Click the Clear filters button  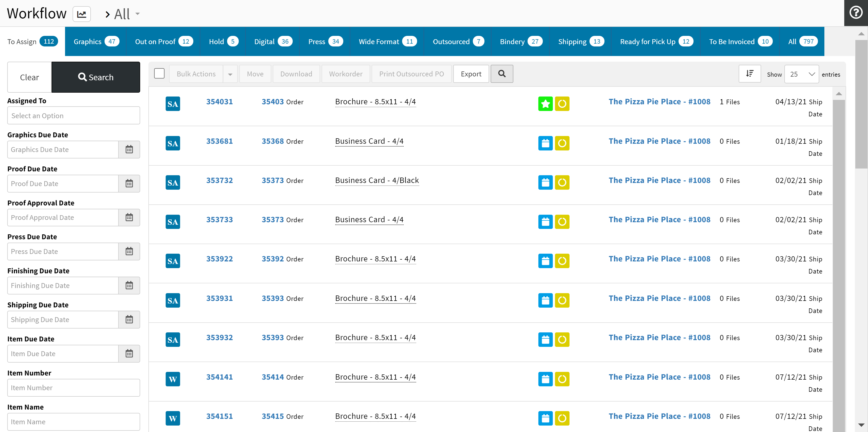29,77
